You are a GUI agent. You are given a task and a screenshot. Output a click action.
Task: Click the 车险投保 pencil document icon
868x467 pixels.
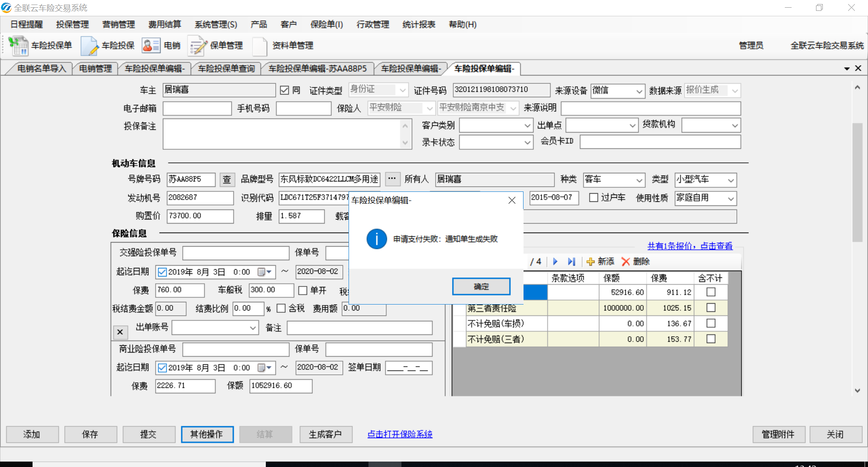tap(90, 45)
